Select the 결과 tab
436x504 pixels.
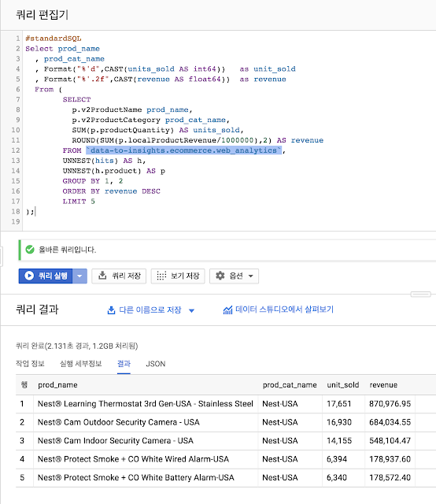[x=124, y=364]
